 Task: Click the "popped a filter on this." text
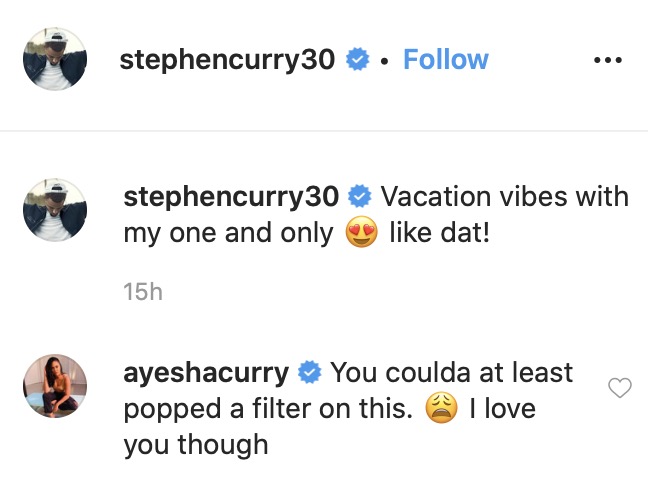(268, 409)
